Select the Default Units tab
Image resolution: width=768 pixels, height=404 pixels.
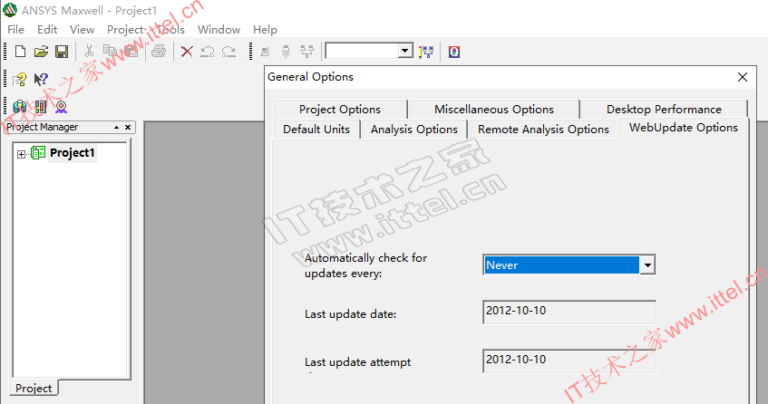(x=316, y=129)
